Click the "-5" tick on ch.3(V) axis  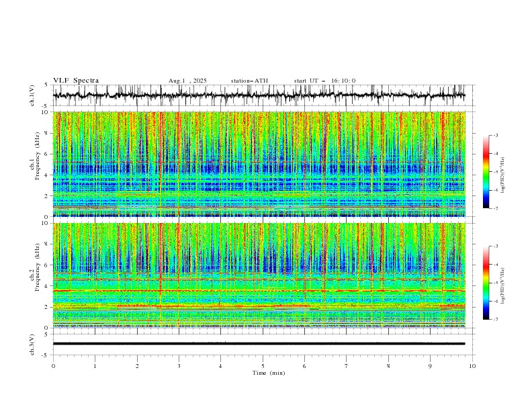click(46, 355)
